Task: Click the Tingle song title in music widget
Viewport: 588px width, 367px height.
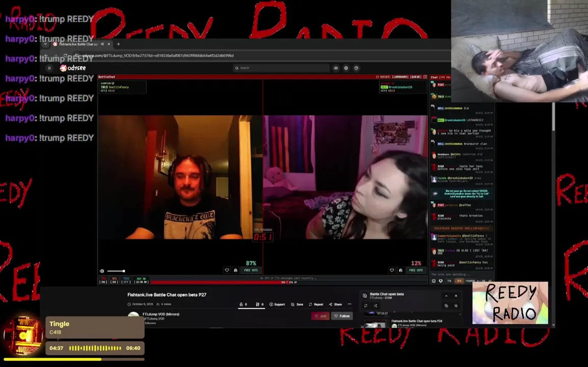Action: click(x=59, y=324)
